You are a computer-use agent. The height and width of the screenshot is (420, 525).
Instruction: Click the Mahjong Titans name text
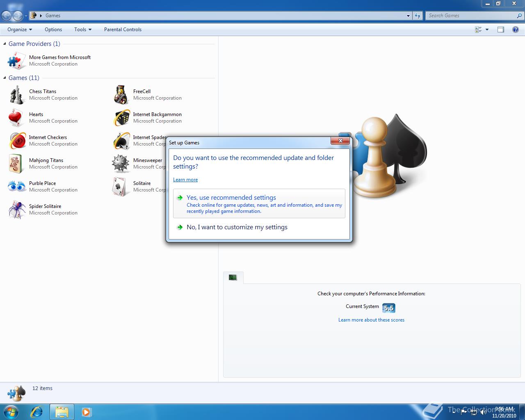coord(46,160)
